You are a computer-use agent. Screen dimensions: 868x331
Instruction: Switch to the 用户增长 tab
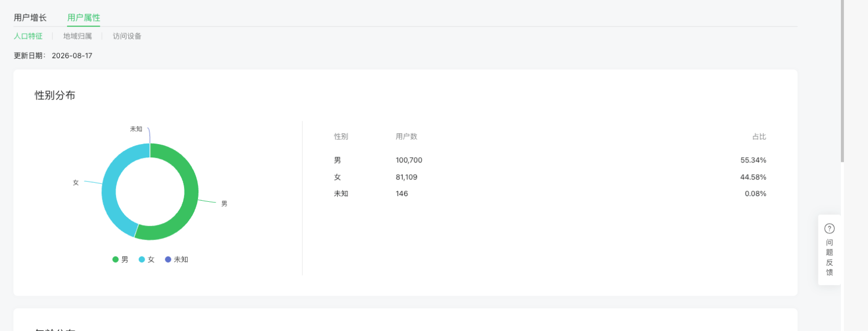(x=30, y=18)
